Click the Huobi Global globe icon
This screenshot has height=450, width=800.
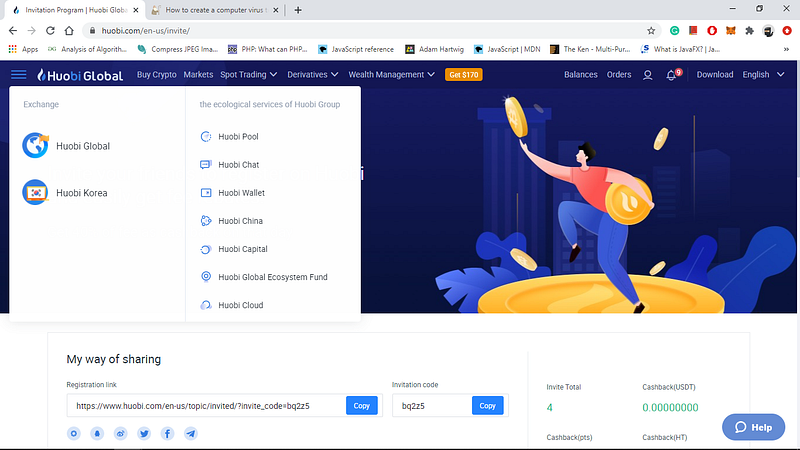(x=35, y=145)
